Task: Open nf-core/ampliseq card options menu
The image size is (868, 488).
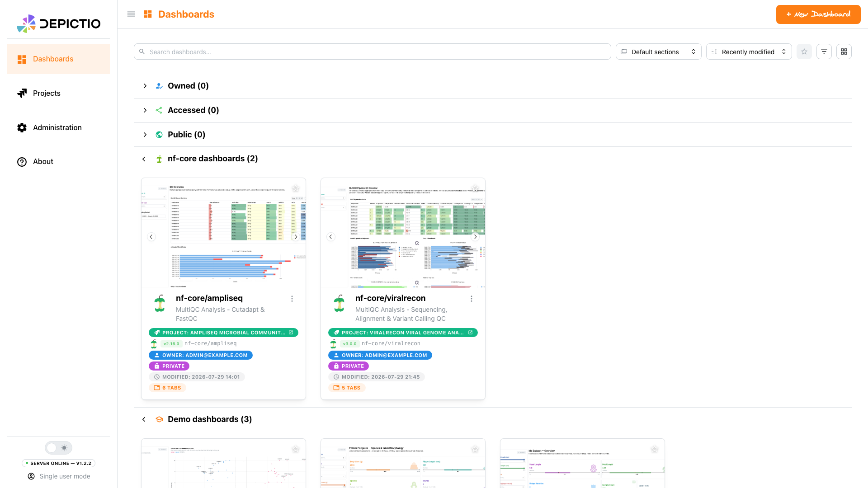Action: coord(292,299)
